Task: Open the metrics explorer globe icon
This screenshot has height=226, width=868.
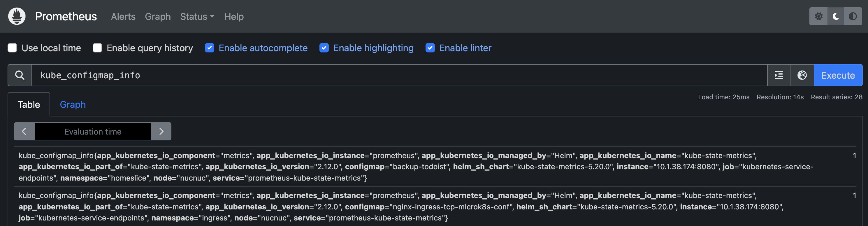Action: (x=802, y=75)
